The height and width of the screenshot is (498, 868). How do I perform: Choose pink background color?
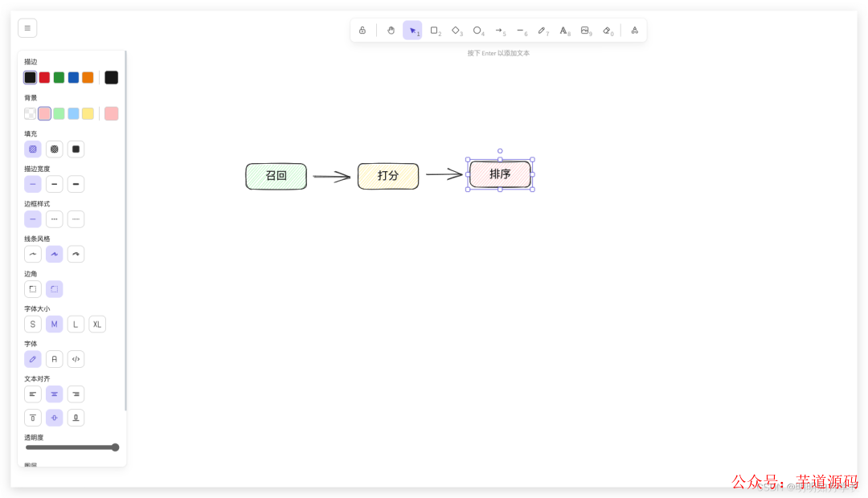tap(44, 113)
